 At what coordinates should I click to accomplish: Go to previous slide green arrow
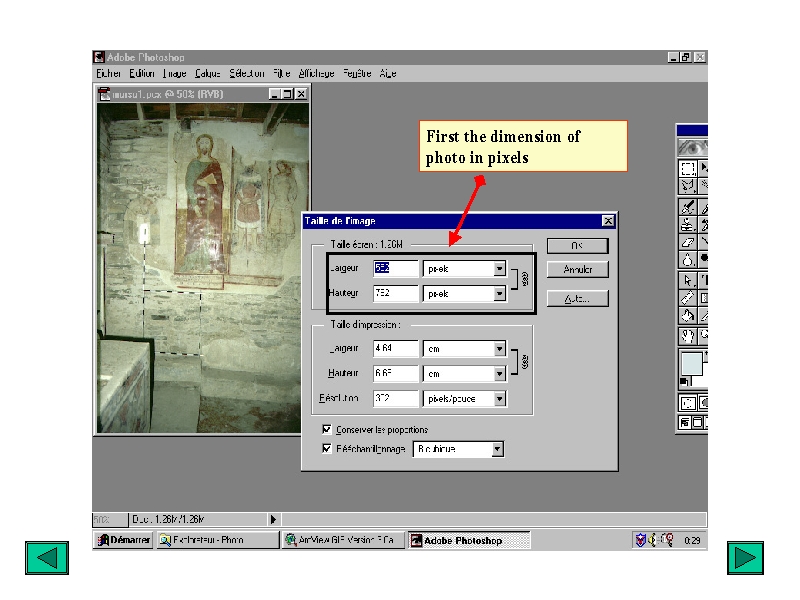pyautogui.click(x=47, y=558)
